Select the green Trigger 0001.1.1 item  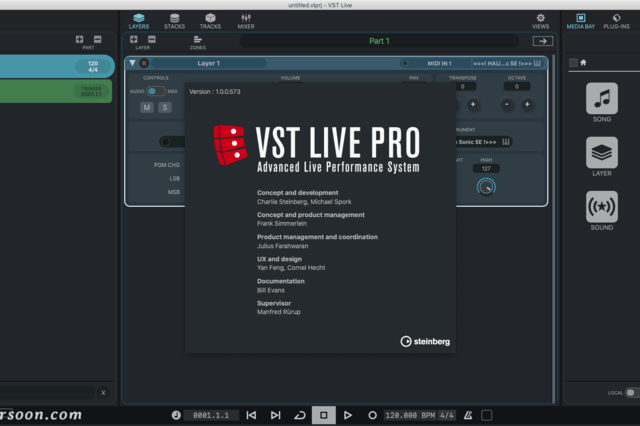pos(56,91)
